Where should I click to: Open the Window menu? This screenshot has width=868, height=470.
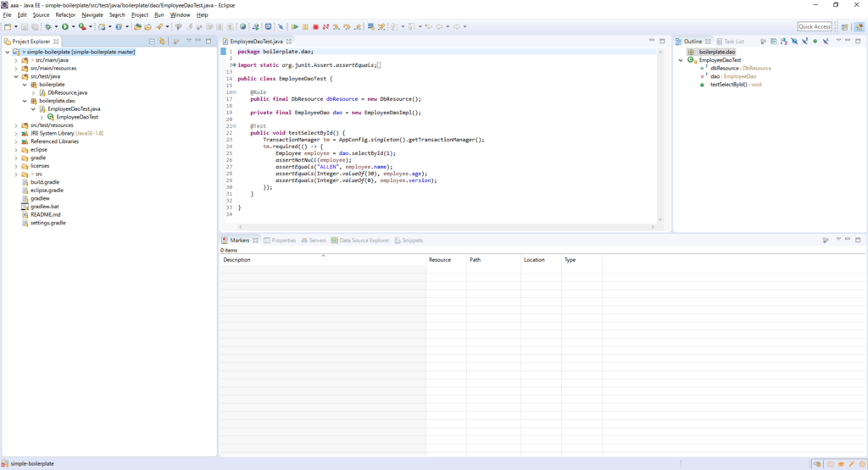[180, 15]
